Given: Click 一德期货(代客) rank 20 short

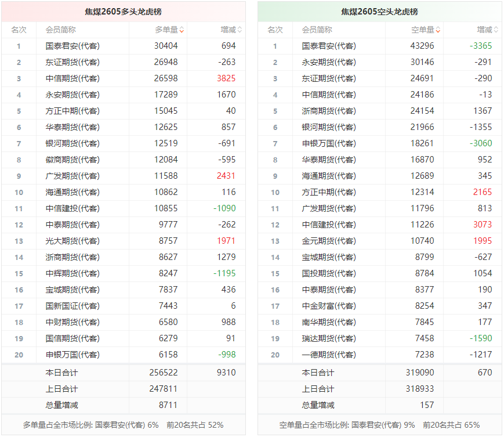Looking at the screenshot, I should [329, 355].
